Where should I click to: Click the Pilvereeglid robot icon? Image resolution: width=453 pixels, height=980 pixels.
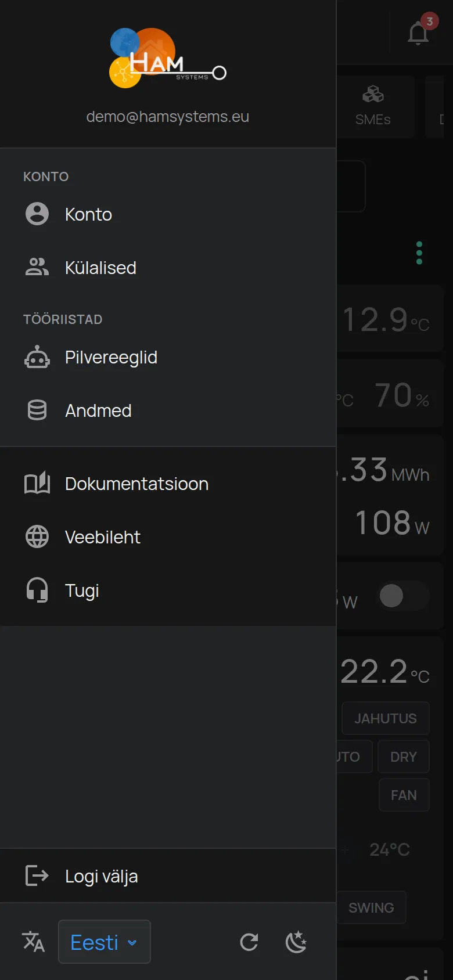[x=37, y=357]
